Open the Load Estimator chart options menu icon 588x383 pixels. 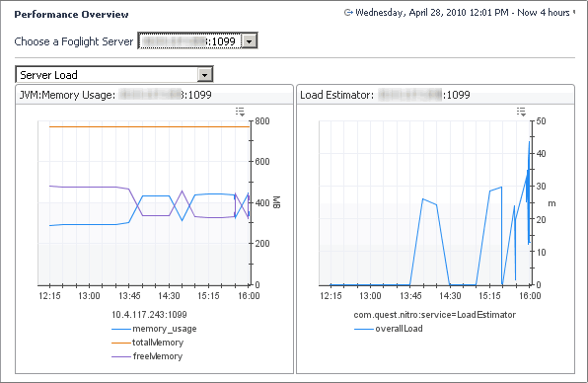[521, 112]
